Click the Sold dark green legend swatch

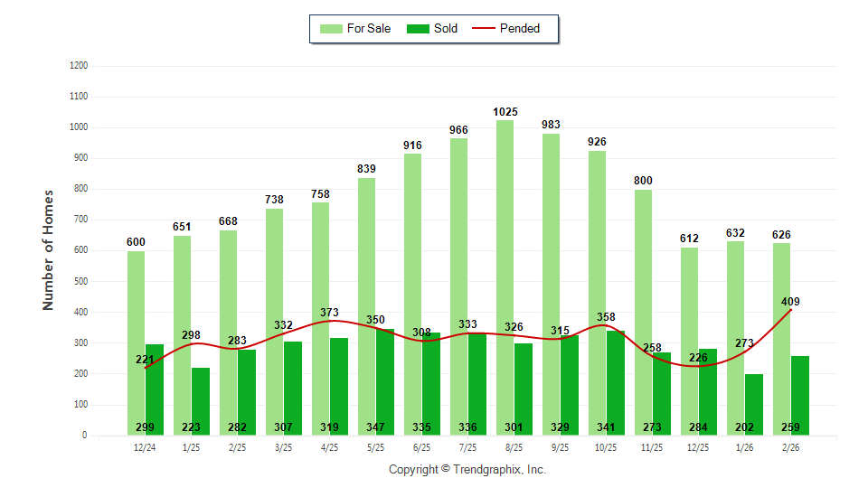click(x=418, y=29)
